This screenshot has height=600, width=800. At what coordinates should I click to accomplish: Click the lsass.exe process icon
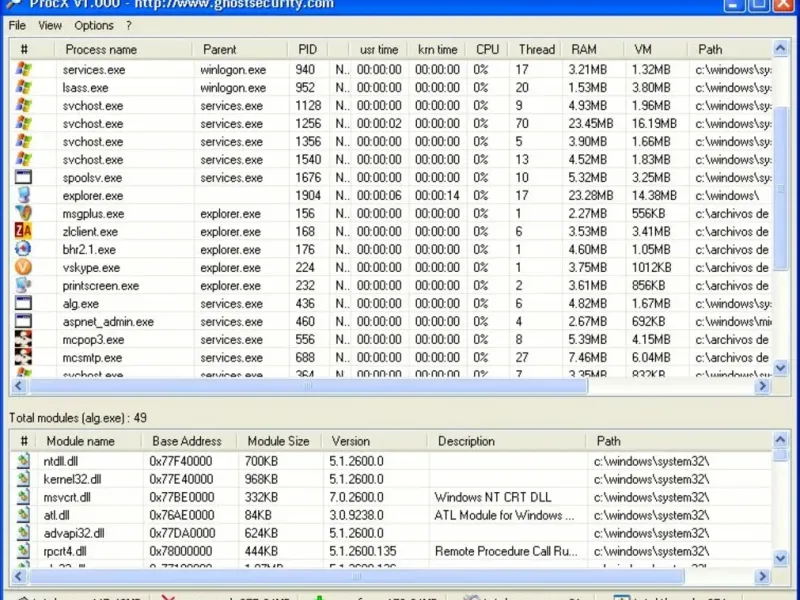point(23,87)
